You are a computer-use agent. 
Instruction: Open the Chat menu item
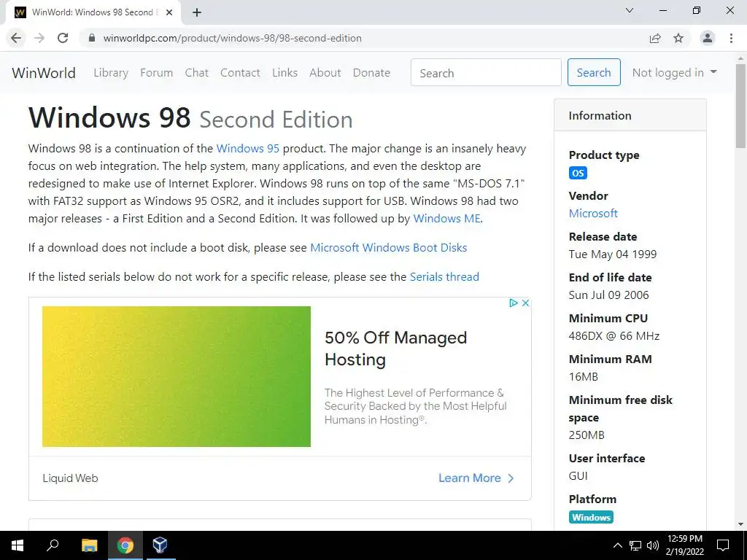click(197, 73)
